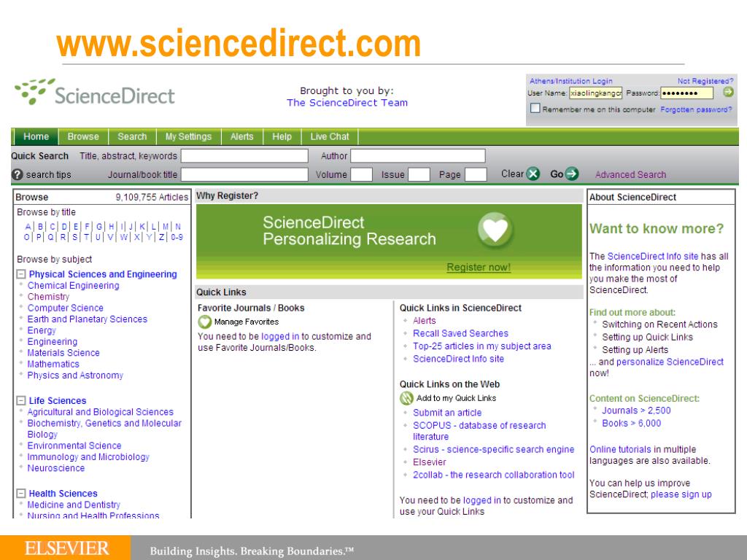747x560 pixels.
Task: Open Advanced Search link
Action: pyautogui.click(x=631, y=175)
